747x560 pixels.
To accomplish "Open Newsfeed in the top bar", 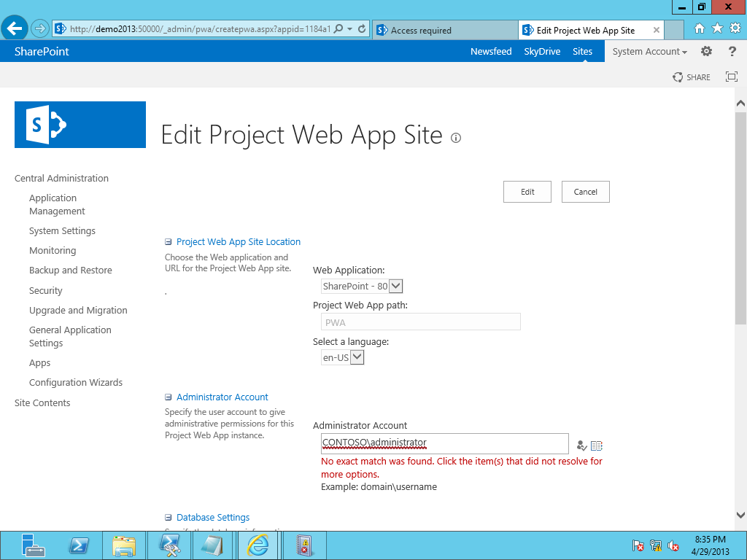I will point(491,52).
